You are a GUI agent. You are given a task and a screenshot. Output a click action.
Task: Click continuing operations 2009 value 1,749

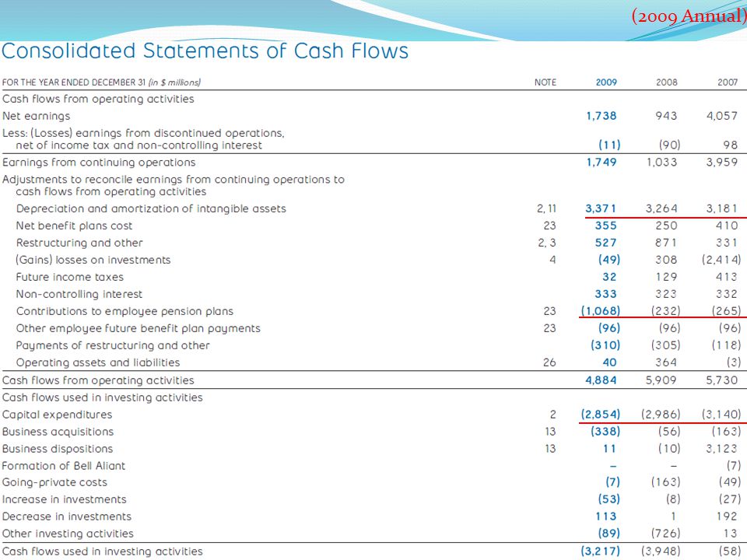601,163
